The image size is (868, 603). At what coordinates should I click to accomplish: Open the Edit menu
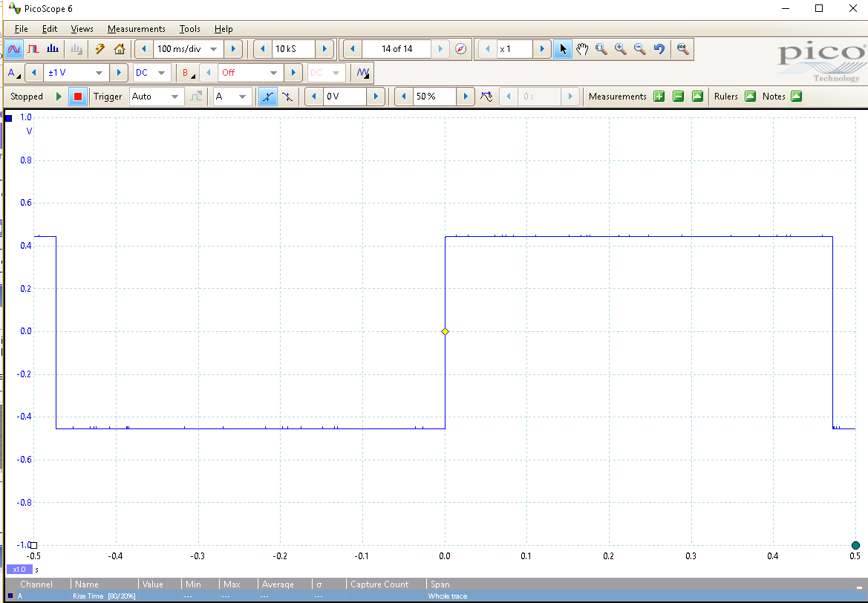pos(50,29)
